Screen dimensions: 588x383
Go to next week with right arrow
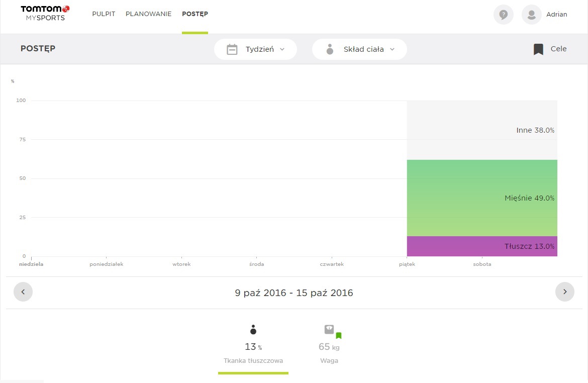pyautogui.click(x=565, y=292)
